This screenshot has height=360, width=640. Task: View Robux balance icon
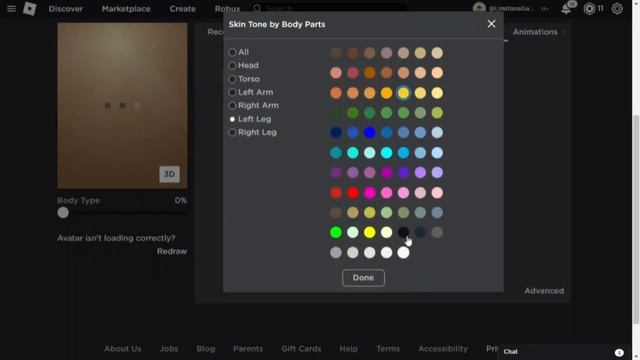click(x=589, y=9)
